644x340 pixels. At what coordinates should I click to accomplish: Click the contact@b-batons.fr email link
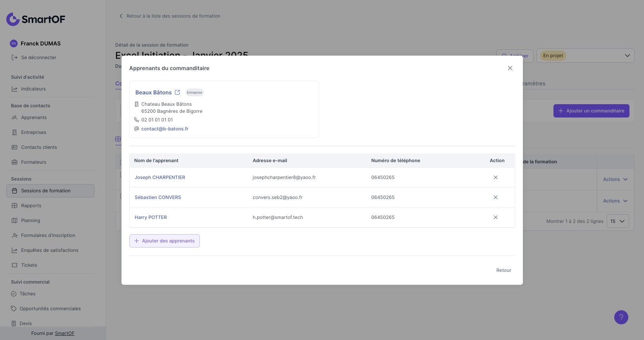pyautogui.click(x=165, y=129)
